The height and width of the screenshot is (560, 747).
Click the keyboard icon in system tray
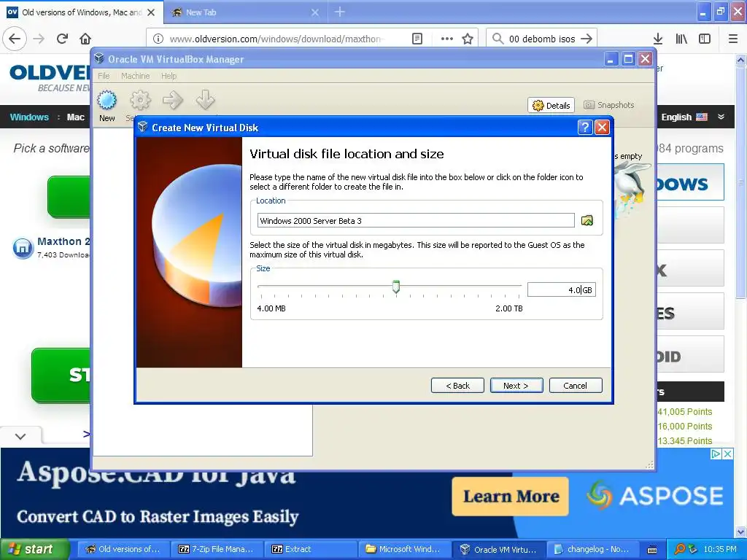click(x=652, y=550)
